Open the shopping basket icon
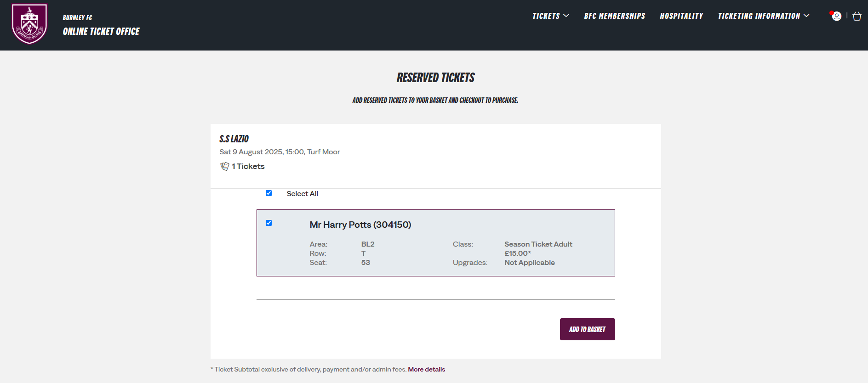Screen dimensions: 868x383 click(x=857, y=16)
